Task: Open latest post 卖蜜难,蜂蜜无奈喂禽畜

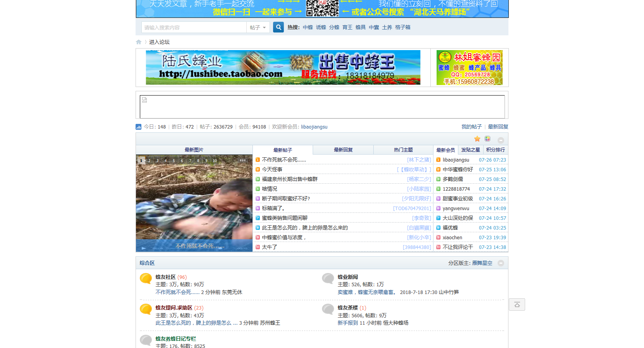Action: (367, 292)
